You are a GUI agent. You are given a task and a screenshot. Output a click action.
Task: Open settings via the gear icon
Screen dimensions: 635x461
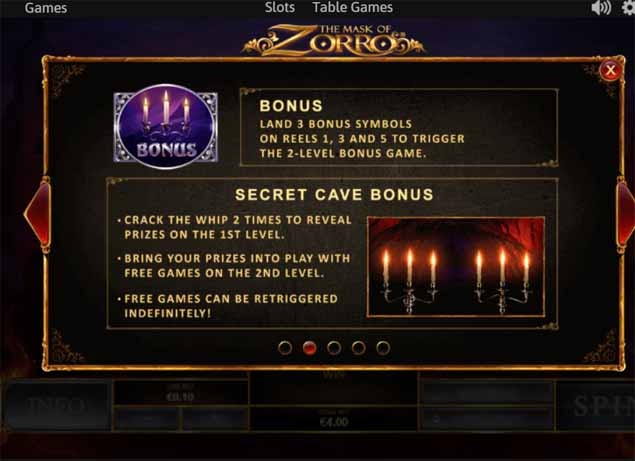click(x=629, y=8)
